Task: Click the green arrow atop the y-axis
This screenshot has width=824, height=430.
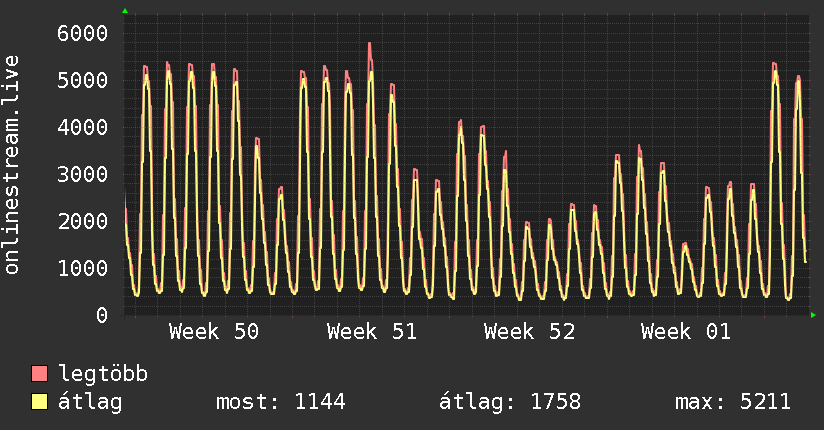Action: [x=125, y=11]
